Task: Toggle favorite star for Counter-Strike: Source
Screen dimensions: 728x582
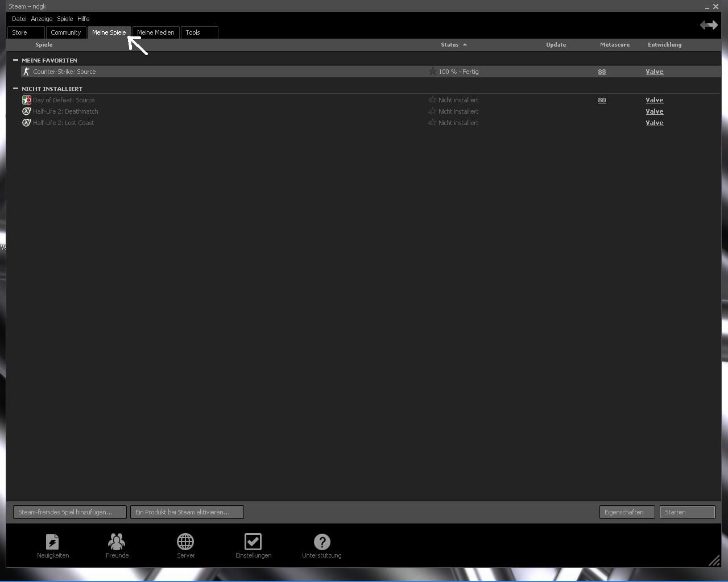Action: [x=432, y=72]
